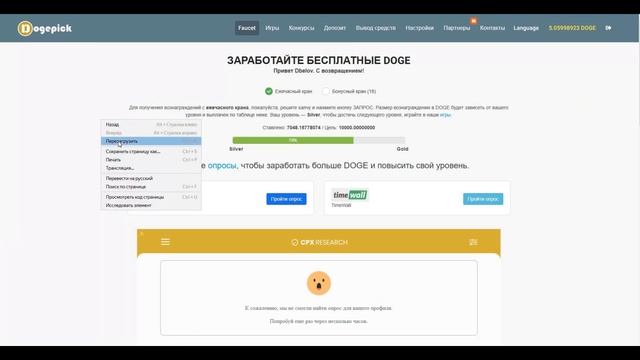Click Timewall's Пройти опрос button

483,199
